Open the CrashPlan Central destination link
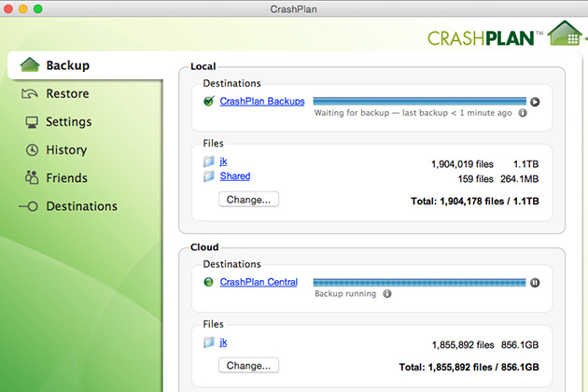This screenshot has height=392, width=588. pos(259,282)
